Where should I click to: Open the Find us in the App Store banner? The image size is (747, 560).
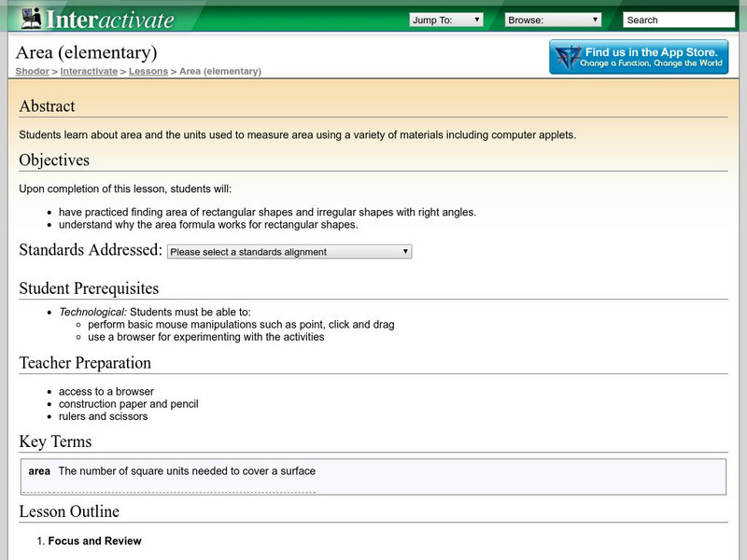pos(639,57)
